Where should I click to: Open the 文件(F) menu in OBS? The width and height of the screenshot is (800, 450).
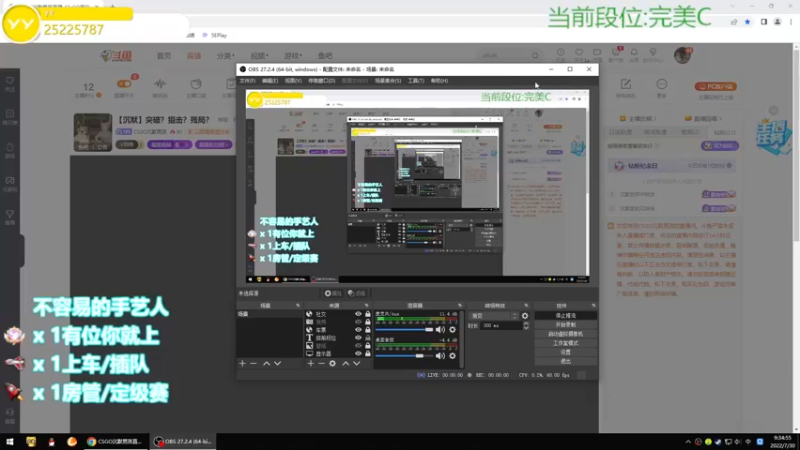pos(247,81)
